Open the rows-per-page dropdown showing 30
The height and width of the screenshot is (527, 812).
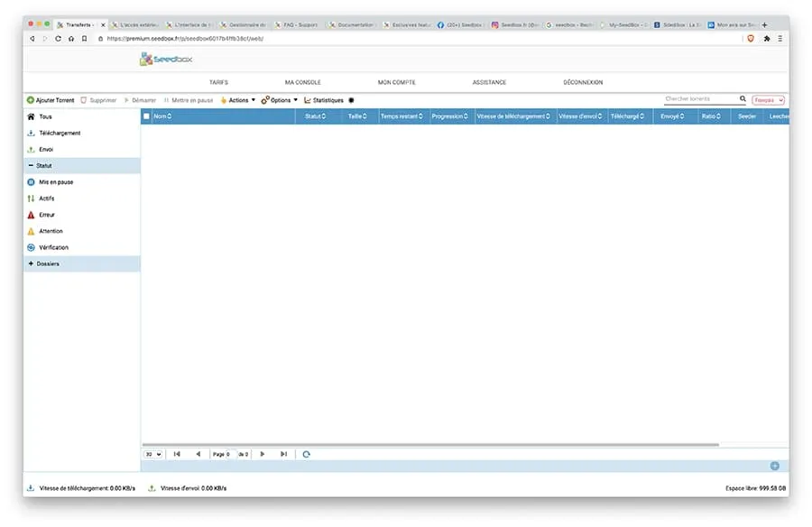tap(152, 454)
